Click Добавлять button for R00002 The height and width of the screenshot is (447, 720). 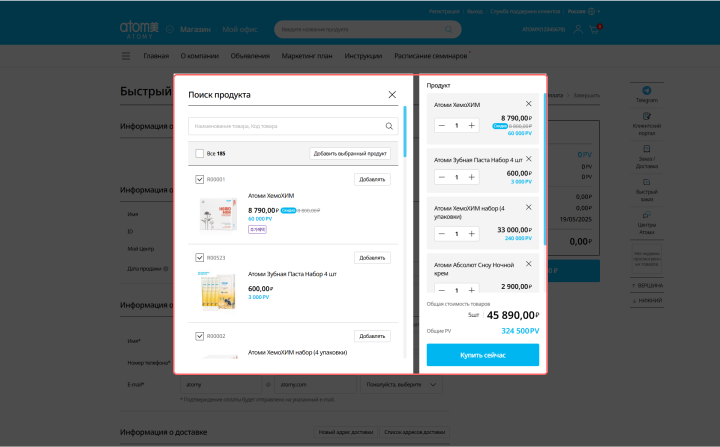(x=372, y=336)
